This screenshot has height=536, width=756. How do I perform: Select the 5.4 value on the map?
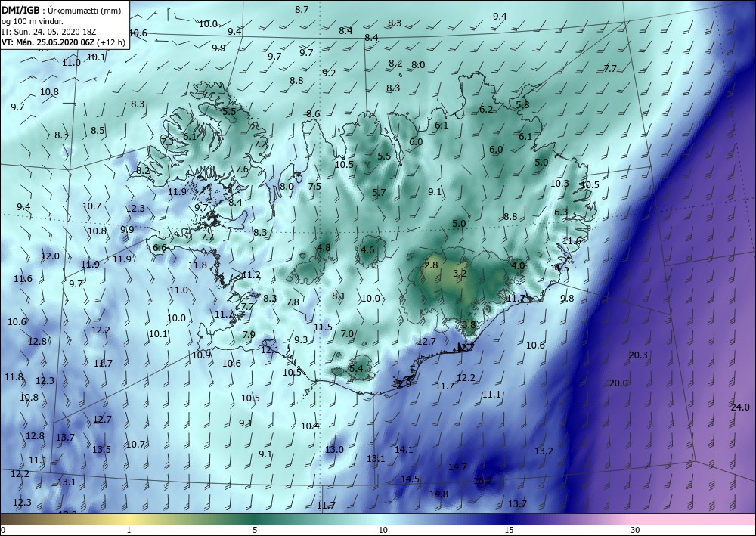pos(356,369)
